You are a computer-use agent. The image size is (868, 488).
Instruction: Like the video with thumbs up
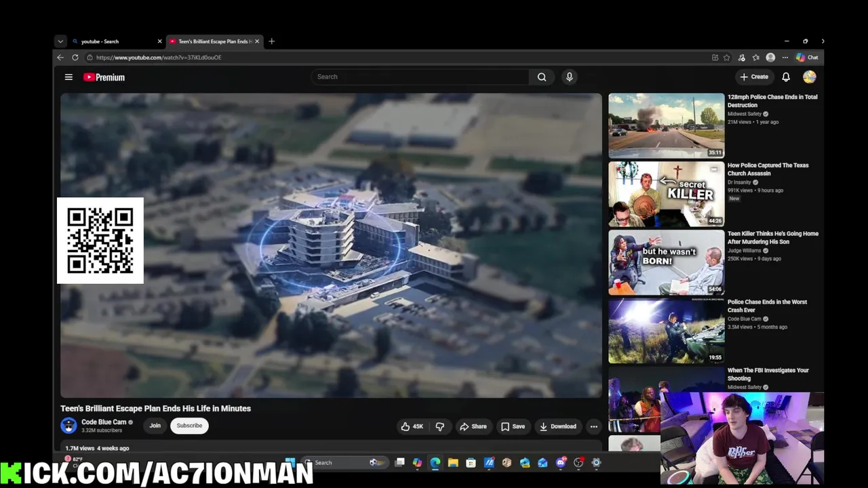click(412, 426)
